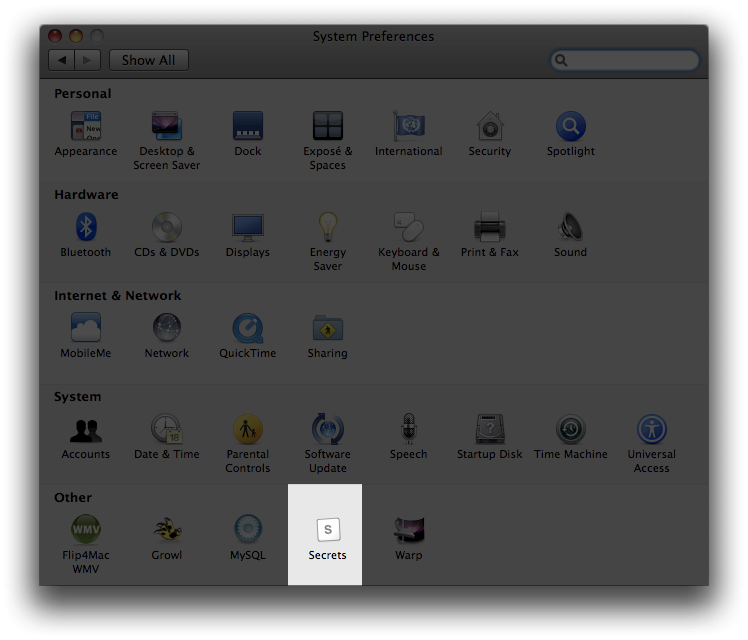Close the System Preferences window
Viewport: 748px width, 640px height.
click(x=55, y=36)
